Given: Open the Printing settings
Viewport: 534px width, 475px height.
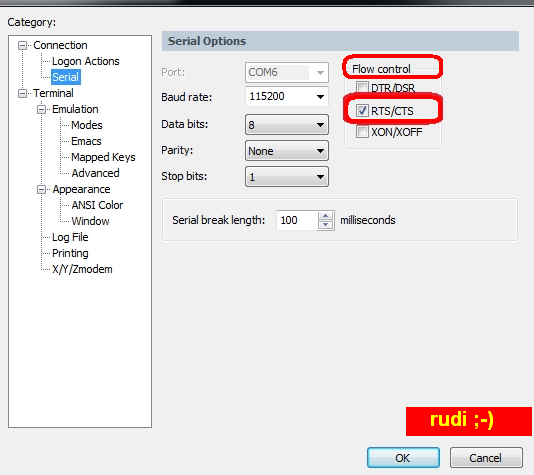Looking at the screenshot, I should coord(70,253).
